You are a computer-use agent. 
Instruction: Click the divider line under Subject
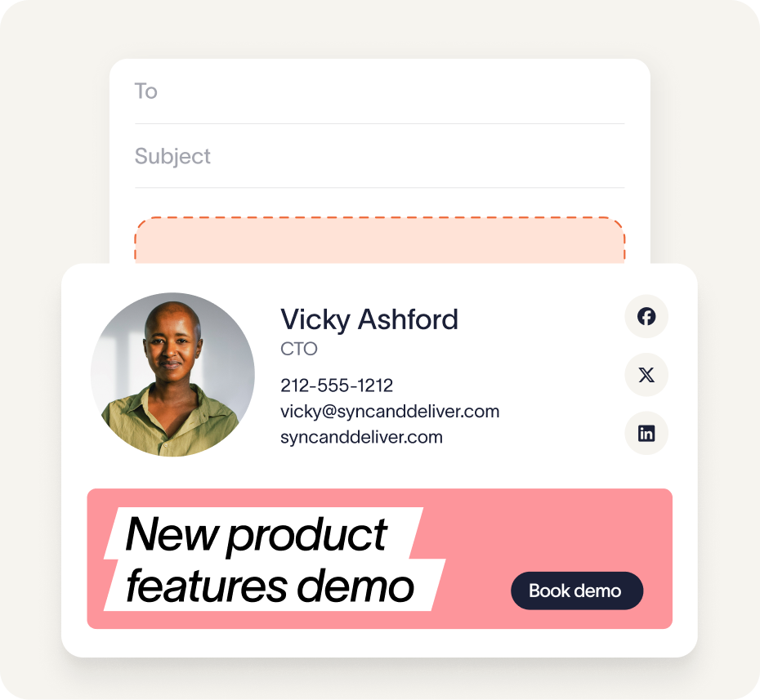pos(379,188)
